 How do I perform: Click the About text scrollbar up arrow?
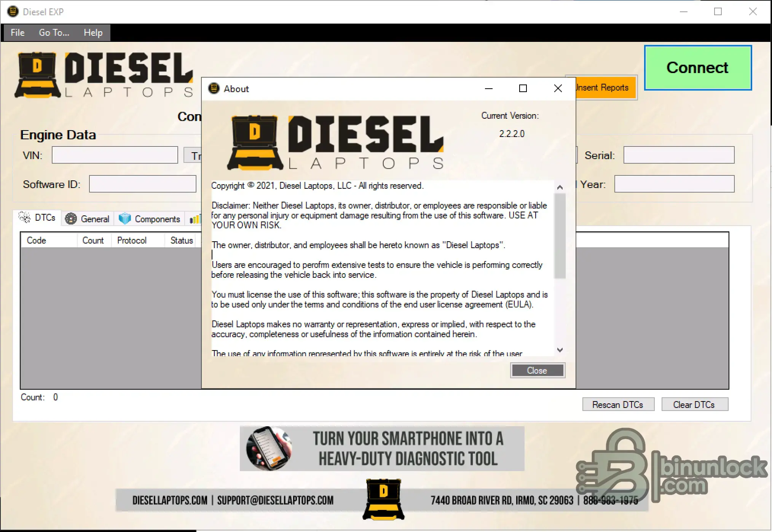560,187
